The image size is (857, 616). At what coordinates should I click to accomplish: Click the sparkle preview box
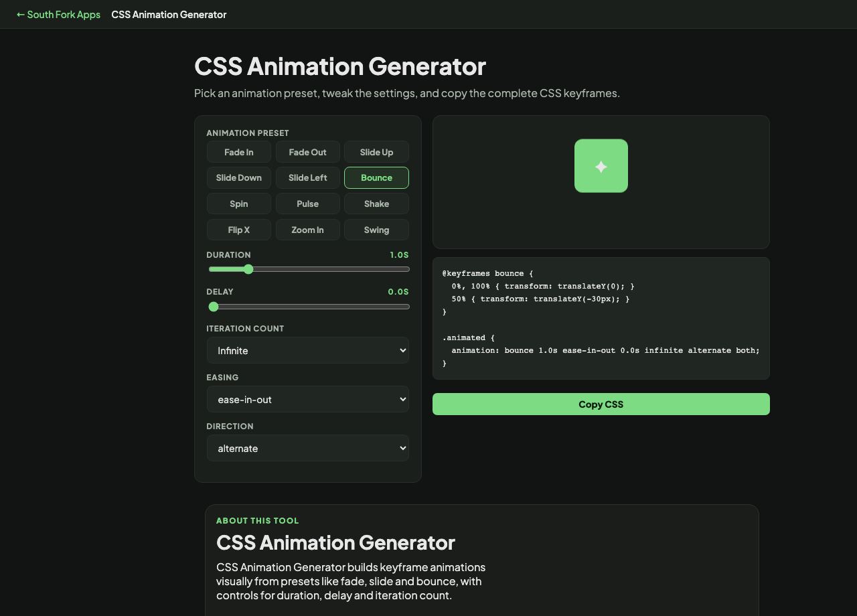pos(601,166)
